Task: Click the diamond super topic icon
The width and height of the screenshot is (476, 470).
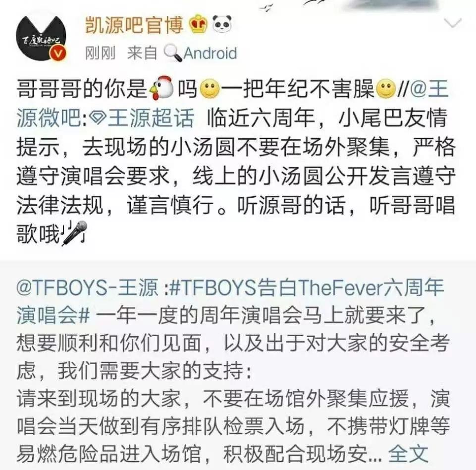Action: click(x=98, y=119)
